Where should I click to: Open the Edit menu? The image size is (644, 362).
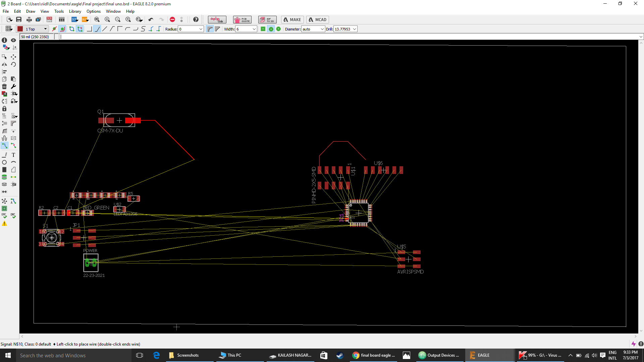pyautogui.click(x=17, y=11)
